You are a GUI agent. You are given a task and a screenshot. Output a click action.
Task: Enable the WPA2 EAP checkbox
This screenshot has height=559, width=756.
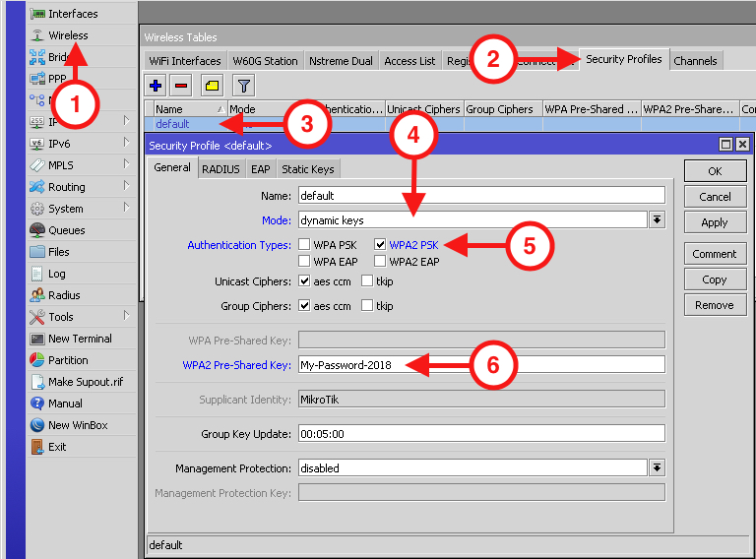(x=380, y=261)
